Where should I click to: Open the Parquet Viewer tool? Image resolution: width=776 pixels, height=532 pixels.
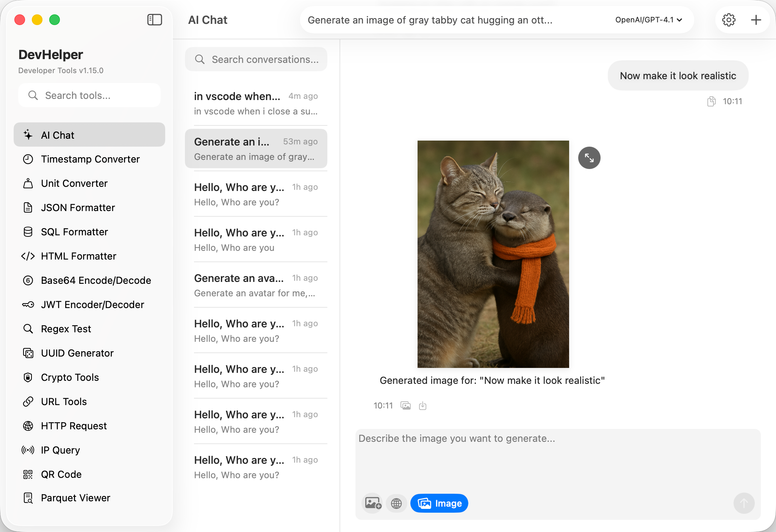pos(75,498)
